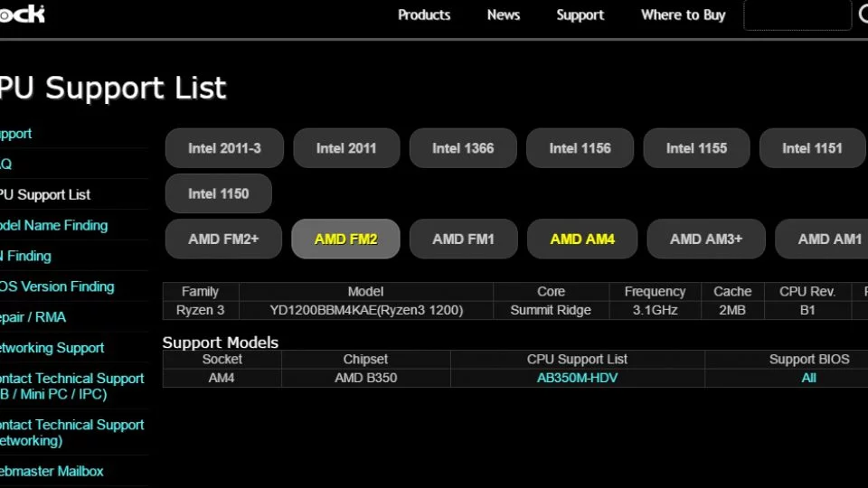Open CPU Support List sidebar link

tap(45, 195)
